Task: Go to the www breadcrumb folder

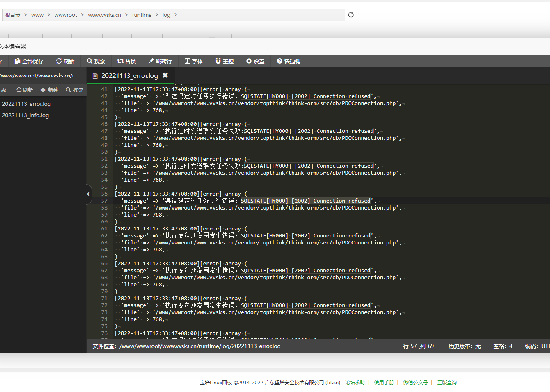Action: [x=37, y=15]
